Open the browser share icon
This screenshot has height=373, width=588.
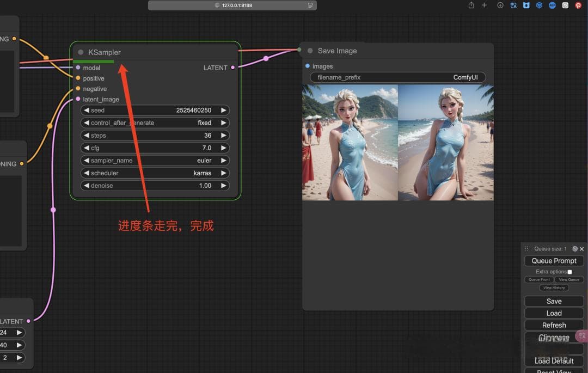[x=471, y=5]
